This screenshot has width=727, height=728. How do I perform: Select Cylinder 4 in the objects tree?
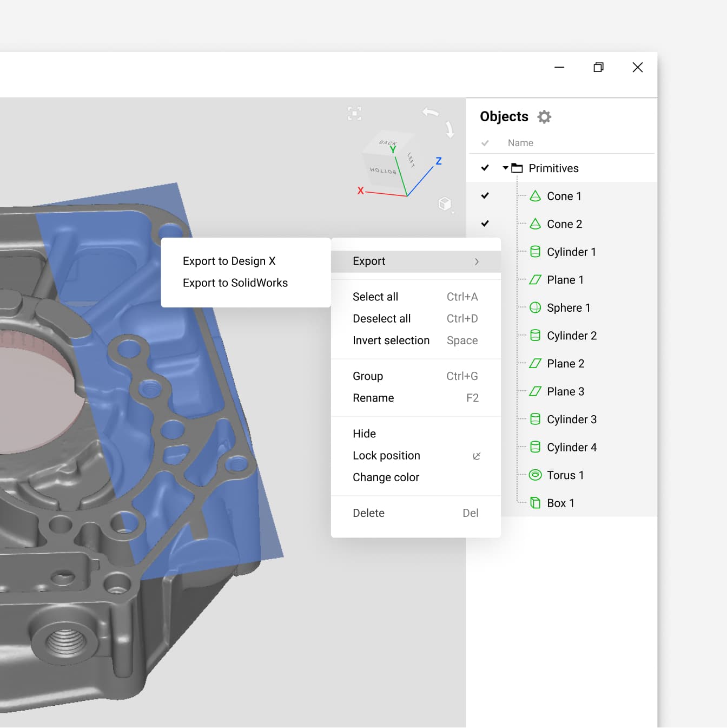571,448
